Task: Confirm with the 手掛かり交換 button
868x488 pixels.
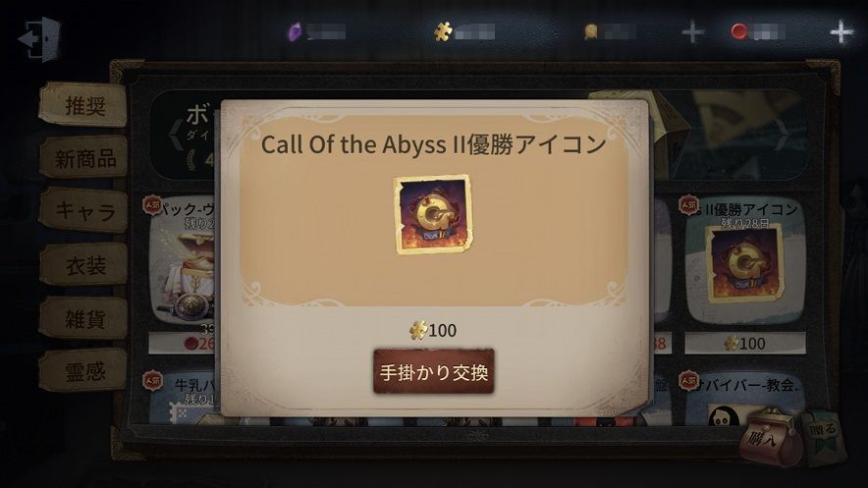Action: 433,372
